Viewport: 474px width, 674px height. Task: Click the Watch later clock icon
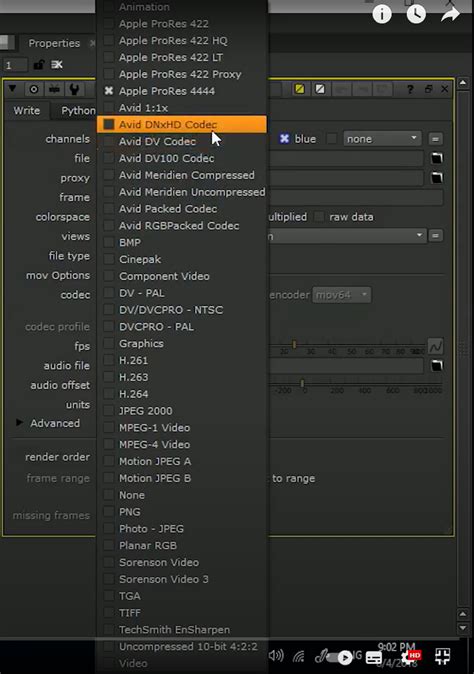click(416, 15)
